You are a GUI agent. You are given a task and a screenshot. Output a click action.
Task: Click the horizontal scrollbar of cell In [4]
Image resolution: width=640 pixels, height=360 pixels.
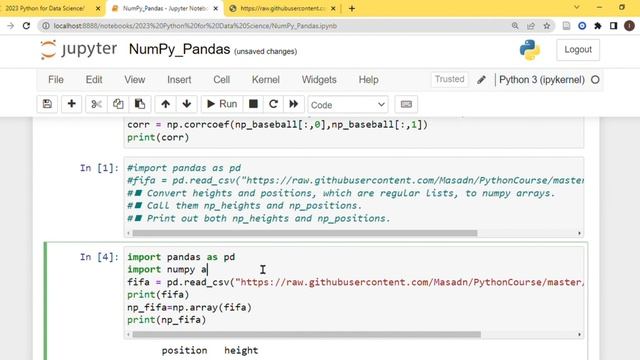(307, 334)
